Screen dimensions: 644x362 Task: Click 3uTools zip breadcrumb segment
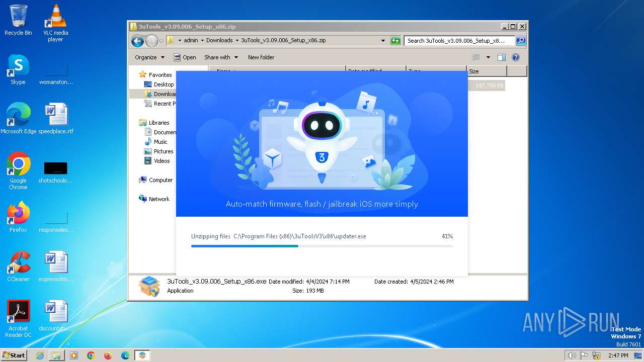(x=283, y=40)
